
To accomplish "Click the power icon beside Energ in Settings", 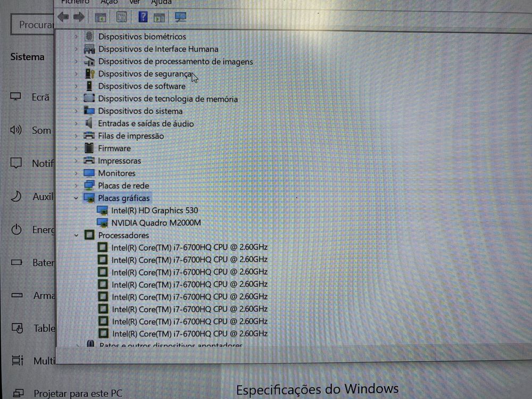I will tap(16, 229).
